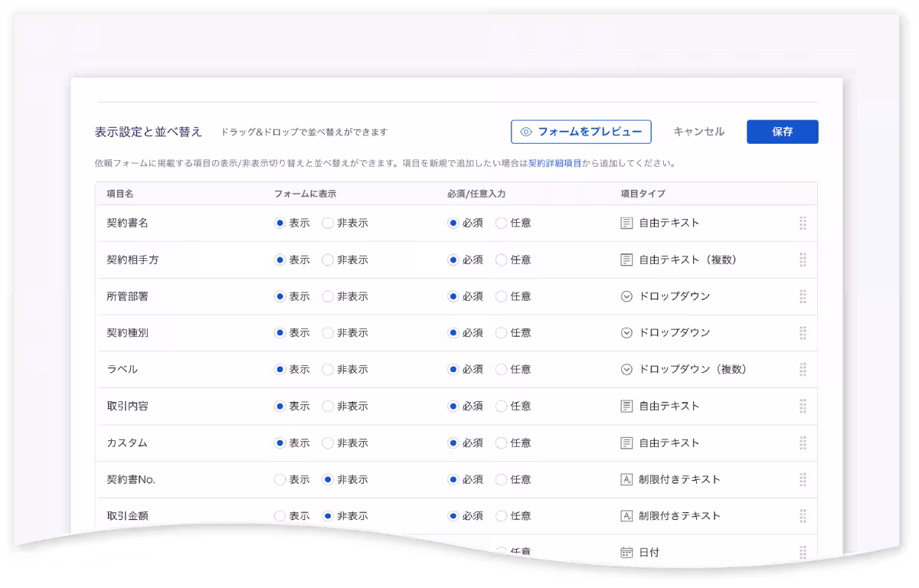The width and height of the screenshot is (919, 588).
Task: Click the 項目タイプ column header
Action: pos(640,194)
